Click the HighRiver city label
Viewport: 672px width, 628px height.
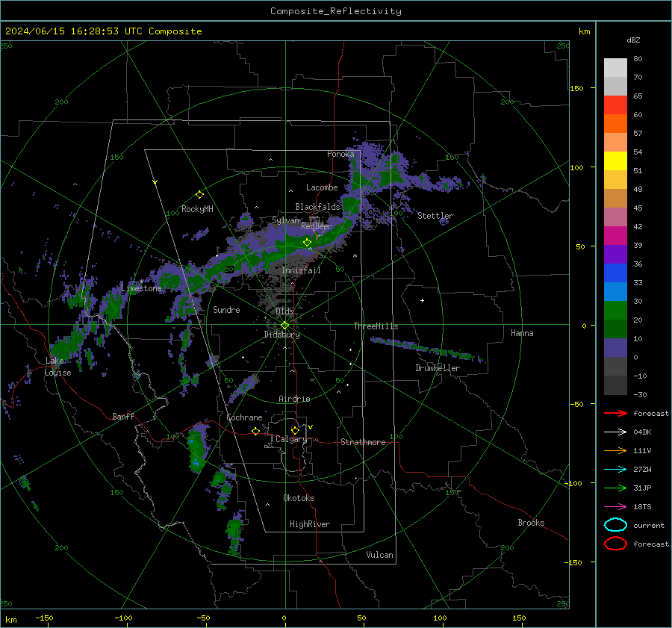(x=310, y=524)
